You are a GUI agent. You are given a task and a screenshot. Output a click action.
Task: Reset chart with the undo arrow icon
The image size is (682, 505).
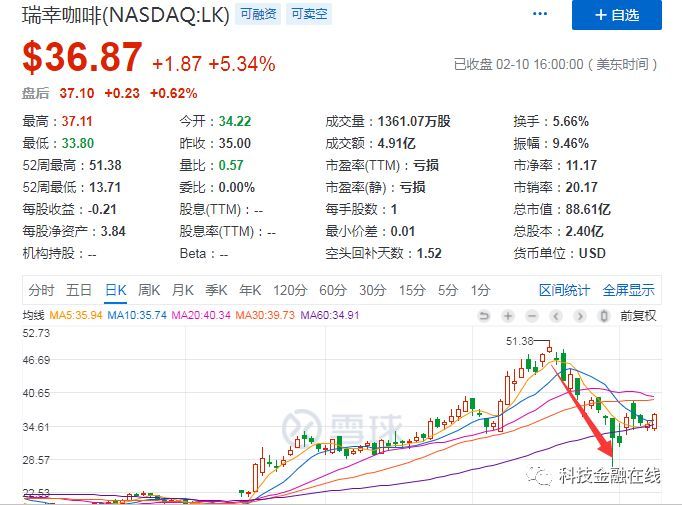pos(484,316)
